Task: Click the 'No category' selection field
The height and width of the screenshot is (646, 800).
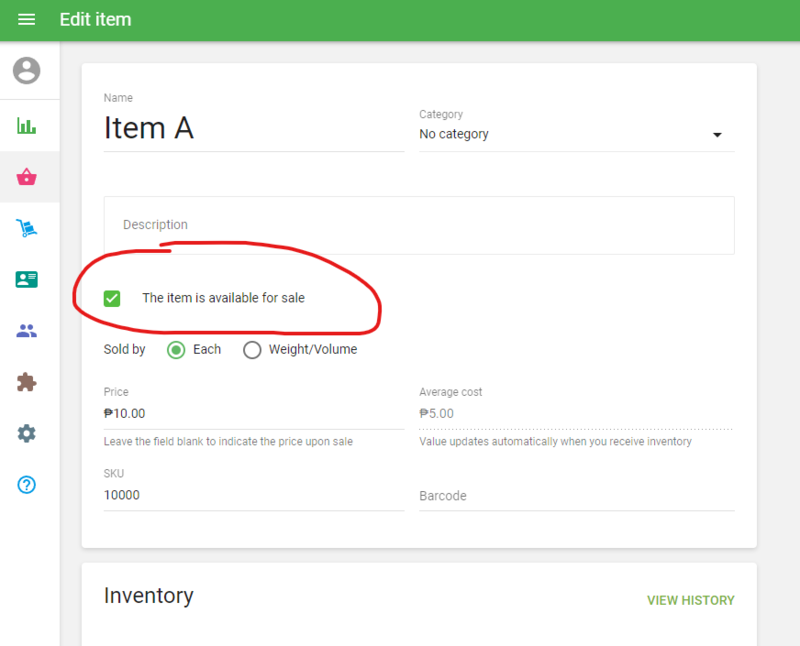Action: pos(560,135)
